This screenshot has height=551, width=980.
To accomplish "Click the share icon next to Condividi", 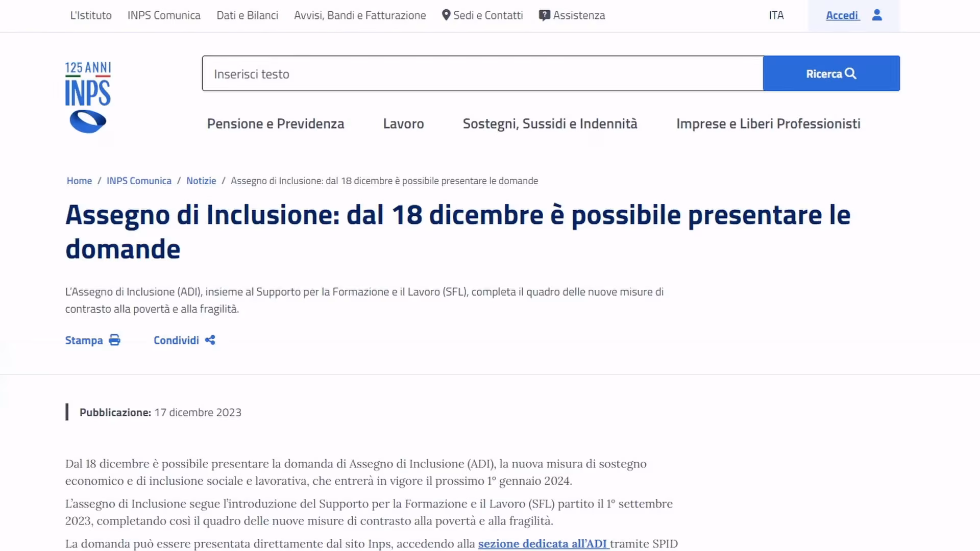I will [x=210, y=340].
